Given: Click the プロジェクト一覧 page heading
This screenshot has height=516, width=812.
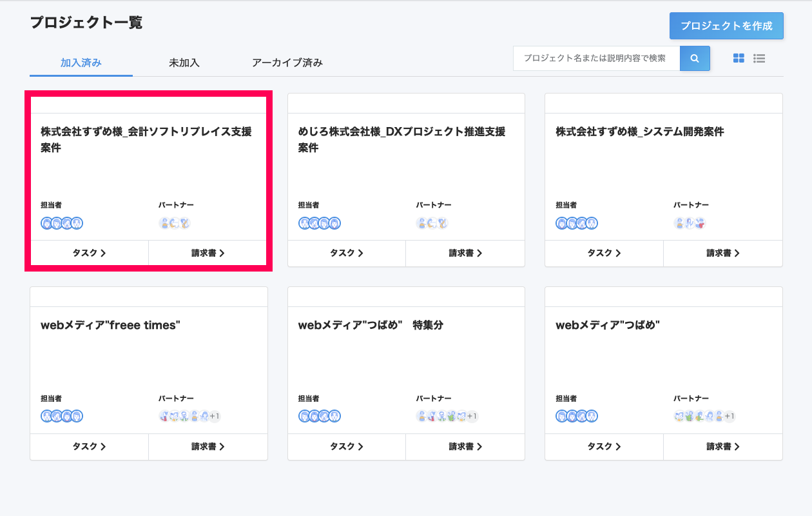Looking at the screenshot, I should 86,23.
